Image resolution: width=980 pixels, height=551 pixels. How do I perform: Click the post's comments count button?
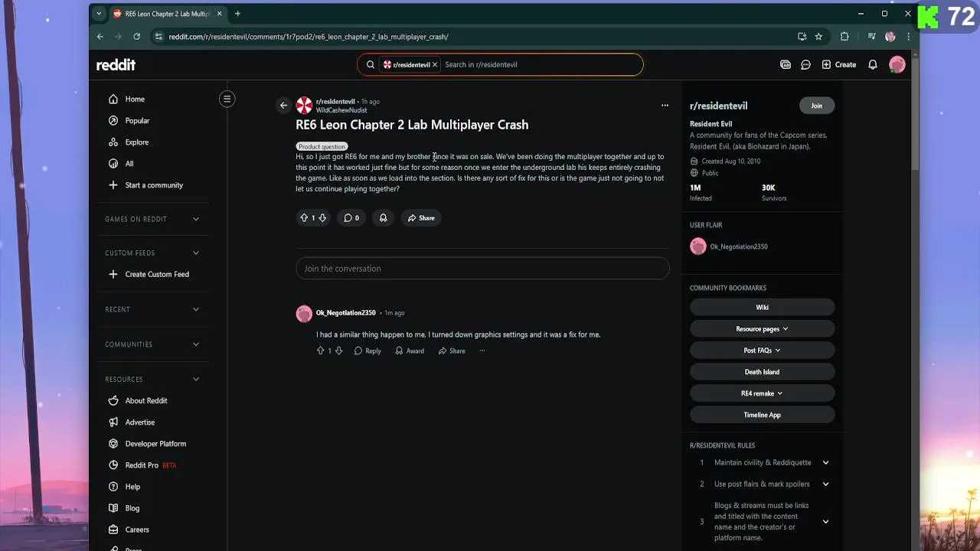coord(351,218)
